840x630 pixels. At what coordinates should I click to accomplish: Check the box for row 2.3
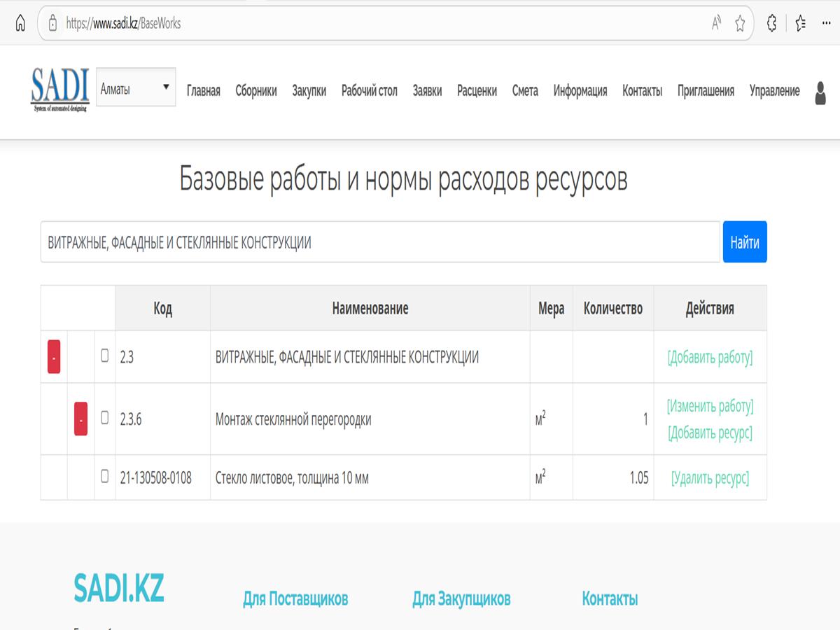tap(105, 356)
